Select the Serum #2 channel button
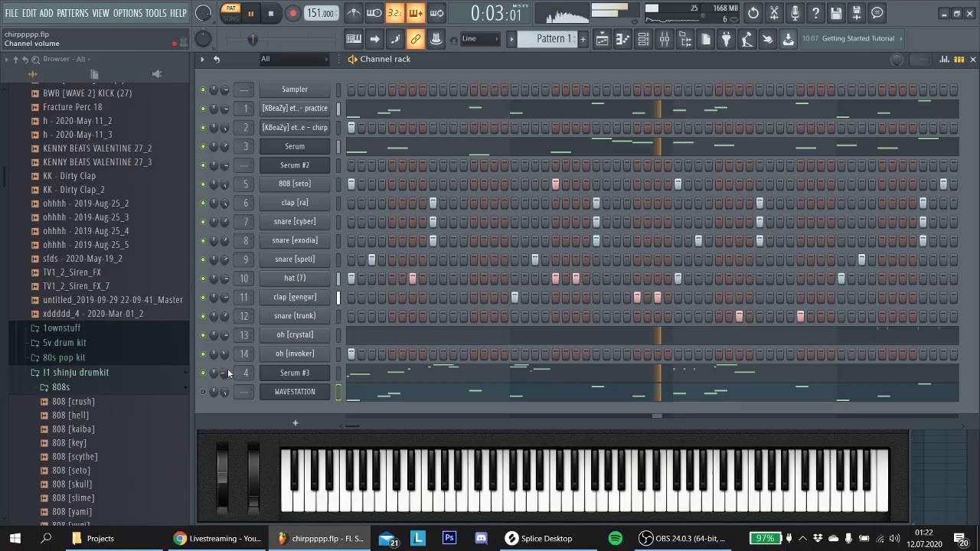980x551 pixels. [295, 165]
